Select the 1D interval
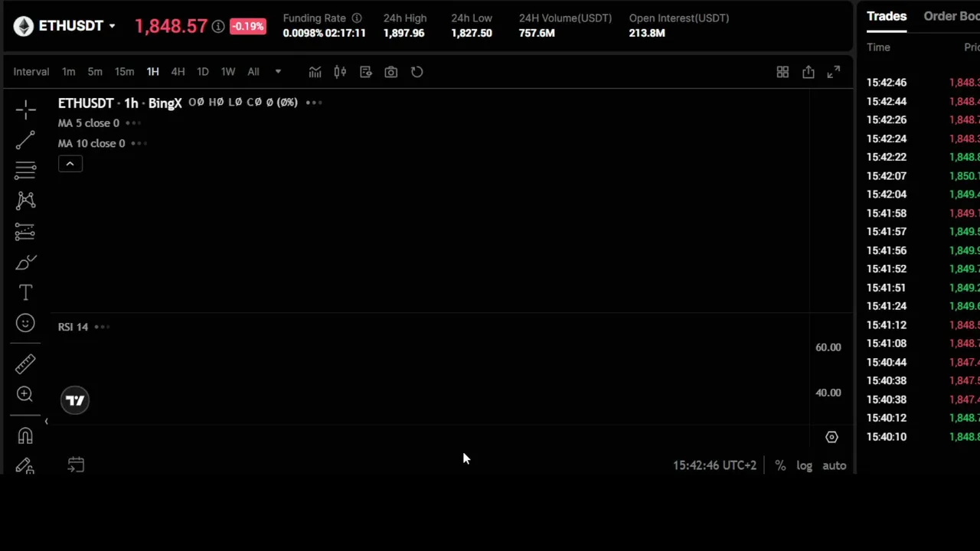Viewport: 980px width, 551px height. tap(202, 72)
